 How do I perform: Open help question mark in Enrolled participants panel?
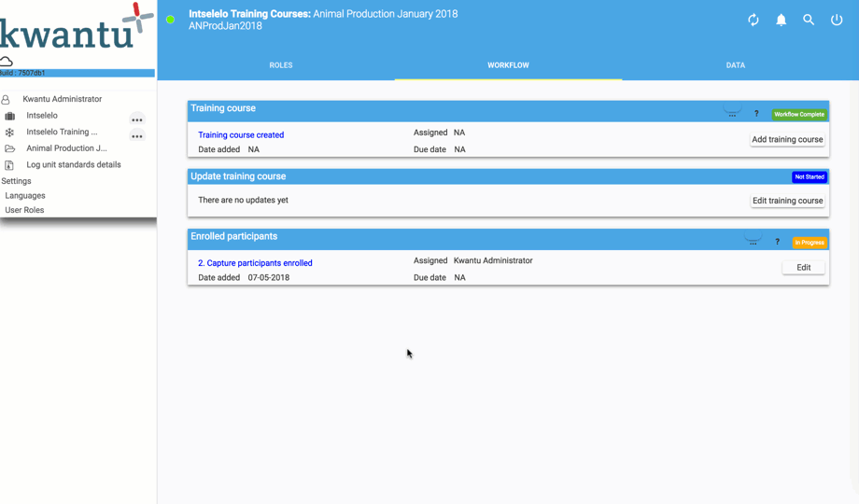[x=778, y=242]
